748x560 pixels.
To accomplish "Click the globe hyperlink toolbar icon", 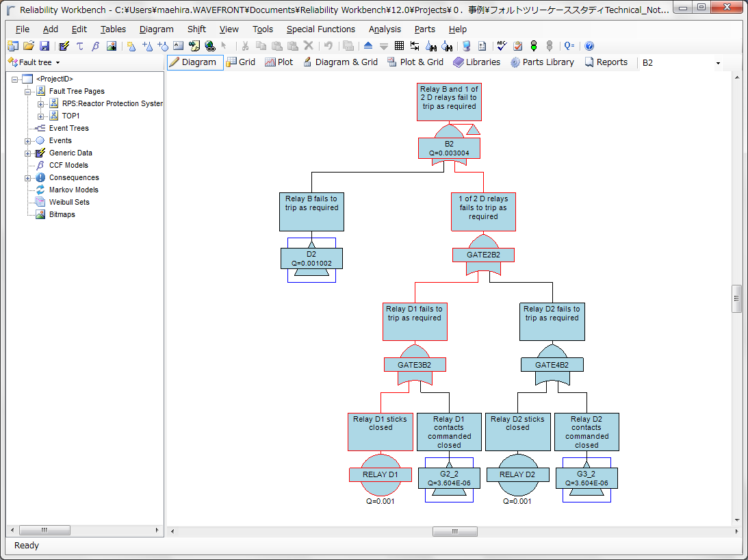I will point(210,46).
